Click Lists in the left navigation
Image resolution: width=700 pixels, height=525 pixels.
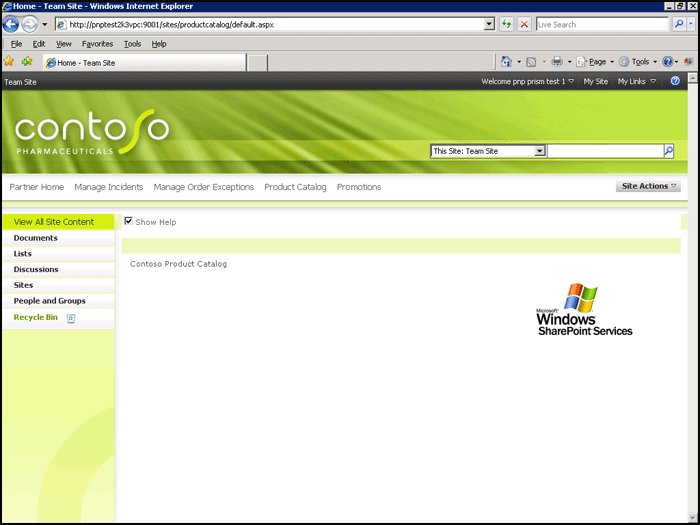(x=22, y=254)
